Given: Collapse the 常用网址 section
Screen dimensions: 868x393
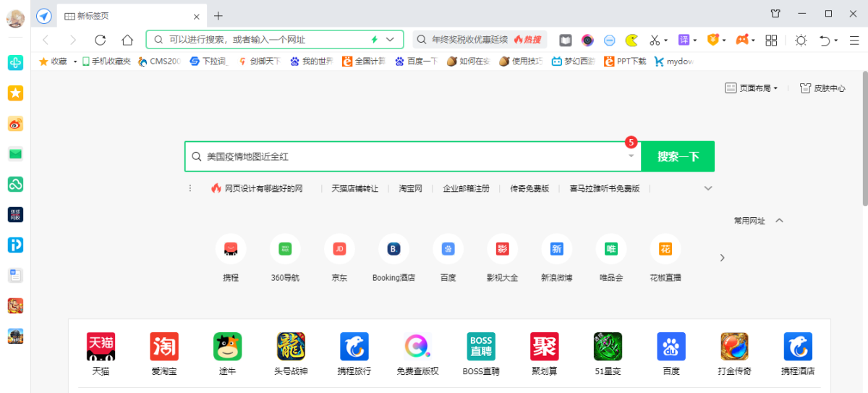Looking at the screenshot, I should [779, 221].
